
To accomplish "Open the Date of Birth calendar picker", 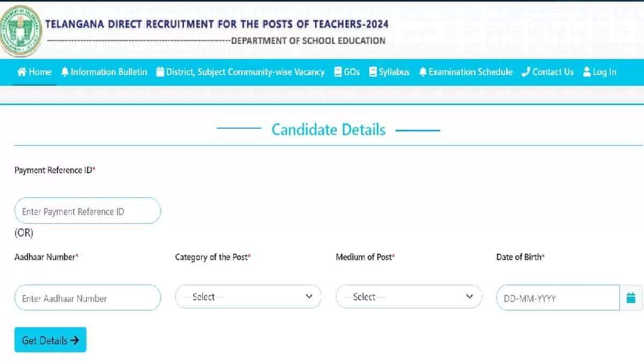I will [x=631, y=298].
